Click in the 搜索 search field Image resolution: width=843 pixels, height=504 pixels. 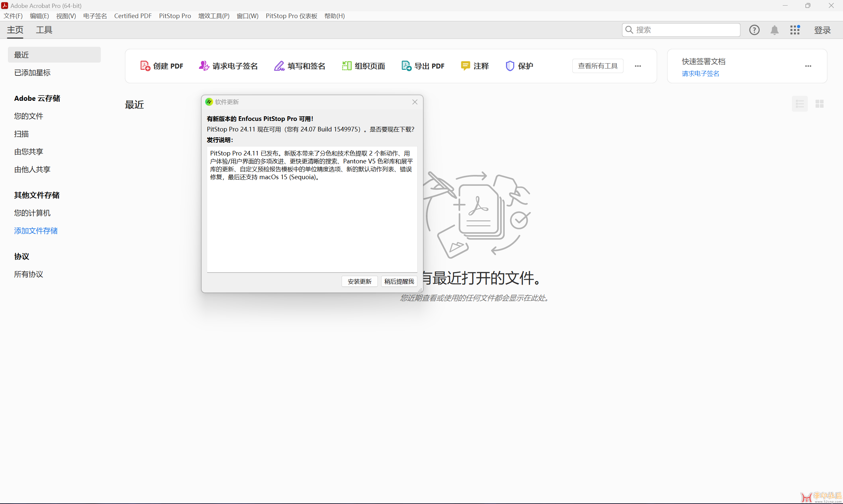[x=681, y=30]
